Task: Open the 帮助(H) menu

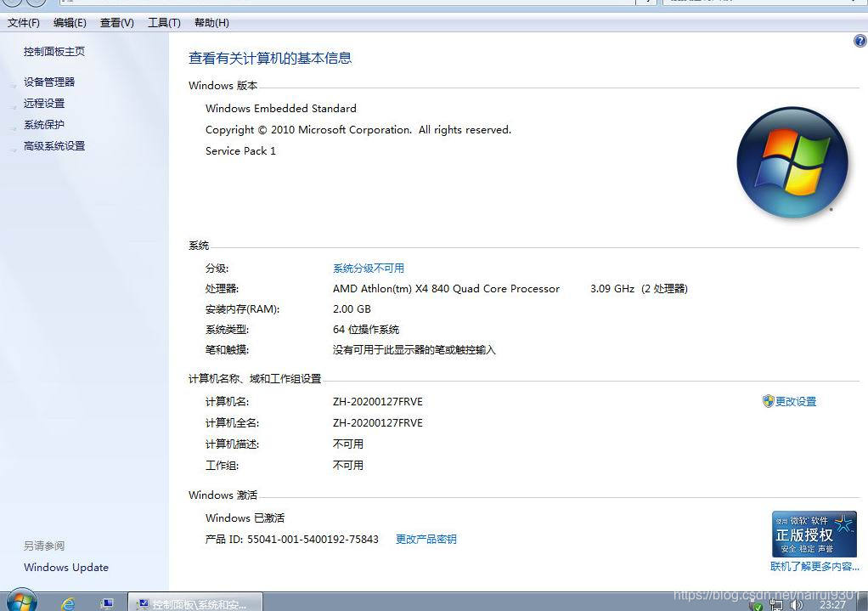Action: 211,23
